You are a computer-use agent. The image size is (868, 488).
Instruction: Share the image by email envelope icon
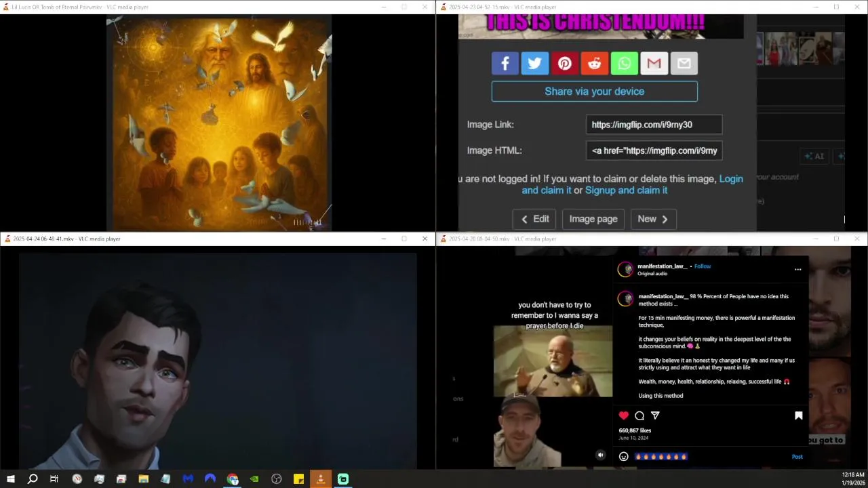click(x=684, y=63)
